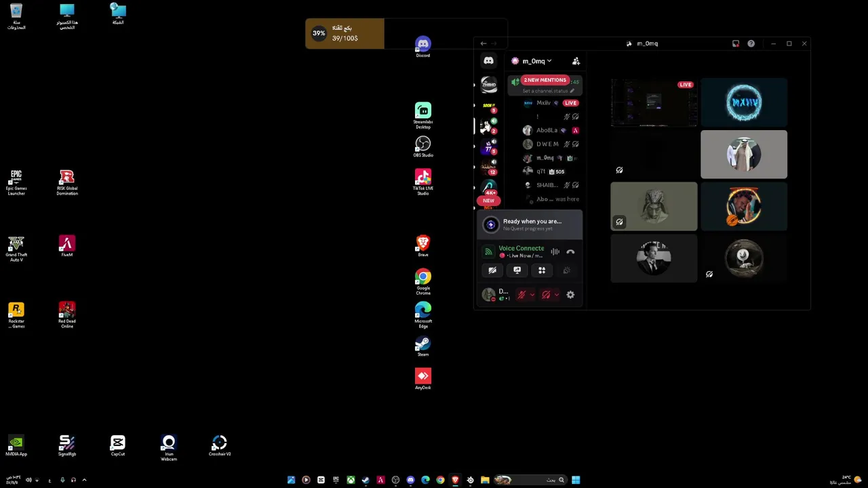The image size is (868, 488).
Task: Select the RISK Global Domination shortcut
Action: (67, 183)
